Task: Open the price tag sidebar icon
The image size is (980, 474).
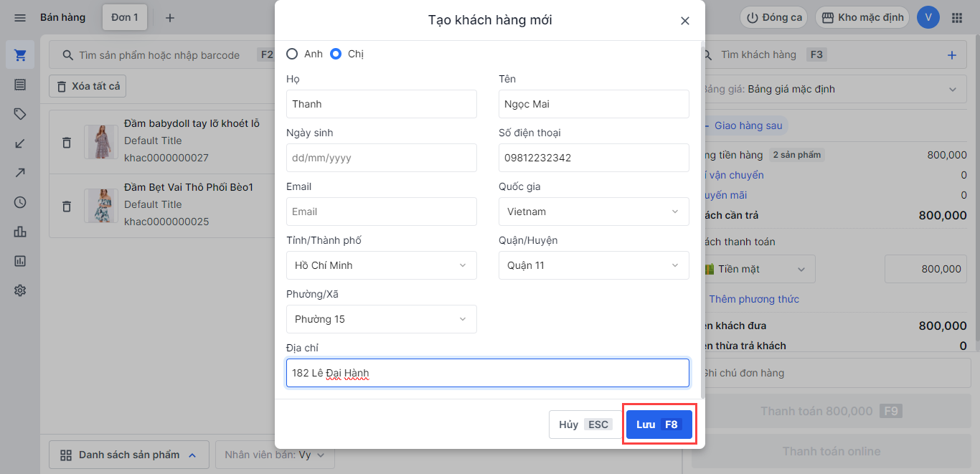Action: click(20, 114)
